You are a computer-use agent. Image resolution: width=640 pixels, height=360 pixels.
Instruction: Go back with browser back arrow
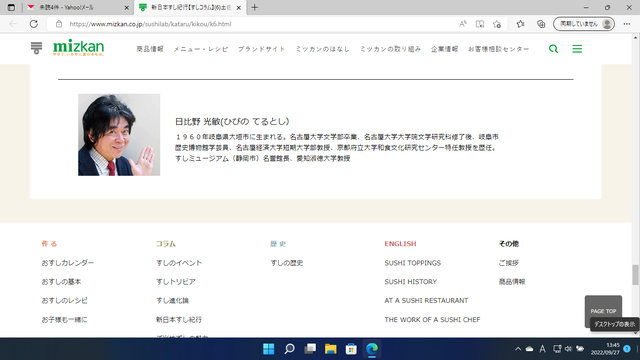[x=13, y=24]
